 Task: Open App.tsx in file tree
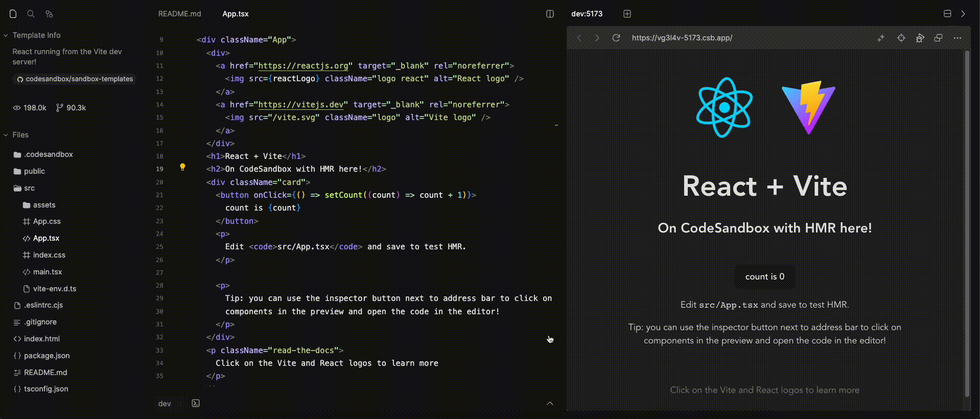click(x=41, y=238)
